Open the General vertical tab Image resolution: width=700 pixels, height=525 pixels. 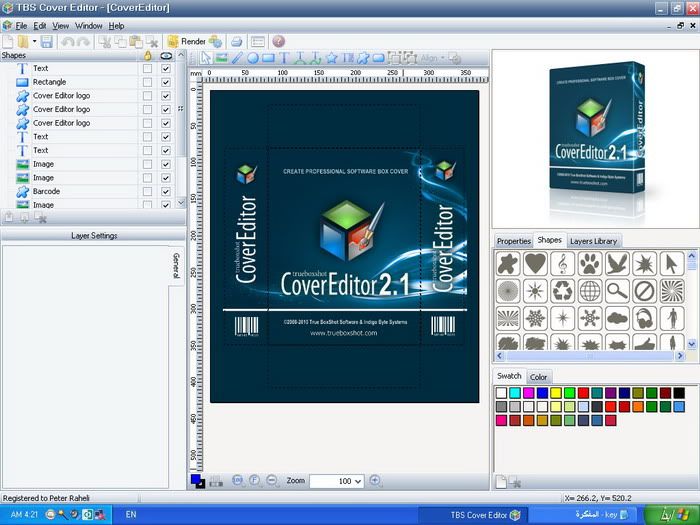176,266
